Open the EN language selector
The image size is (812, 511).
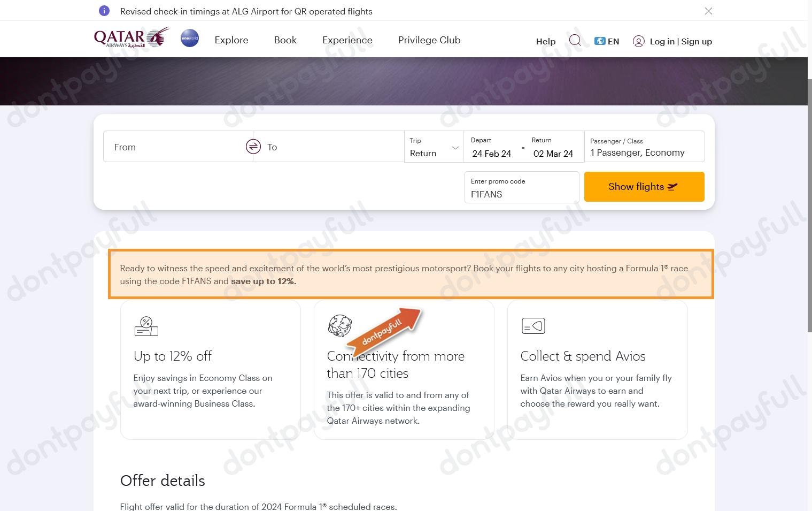click(607, 41)
